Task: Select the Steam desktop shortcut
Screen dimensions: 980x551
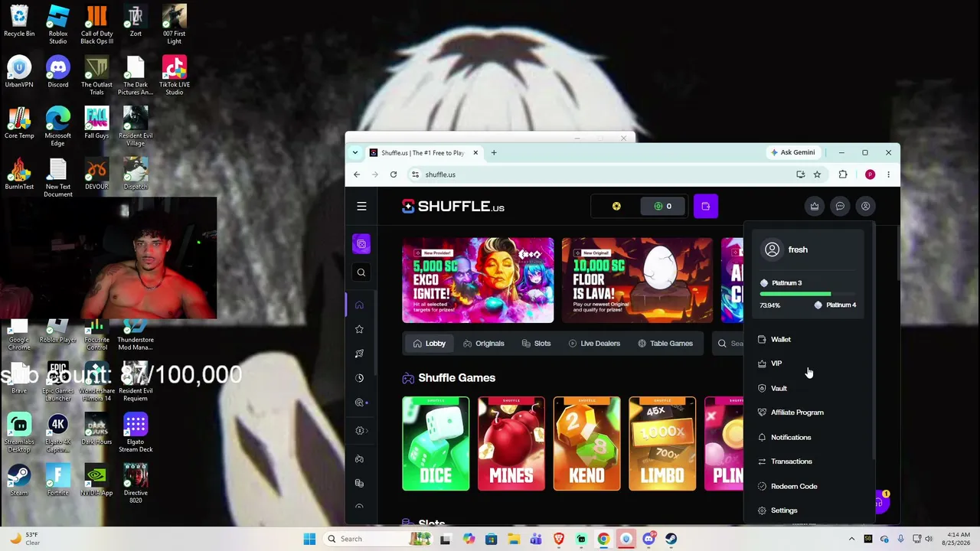Action: point(19,481)
